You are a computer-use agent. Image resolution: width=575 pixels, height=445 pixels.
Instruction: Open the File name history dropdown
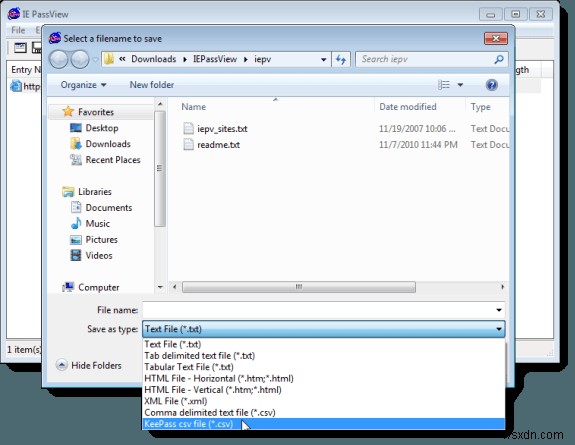[499, 310]
